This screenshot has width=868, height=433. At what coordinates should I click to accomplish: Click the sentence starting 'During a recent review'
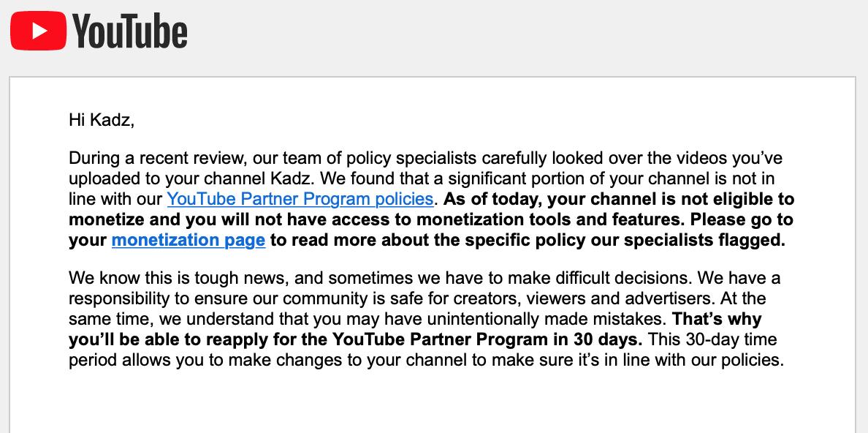tap(425, 168)
